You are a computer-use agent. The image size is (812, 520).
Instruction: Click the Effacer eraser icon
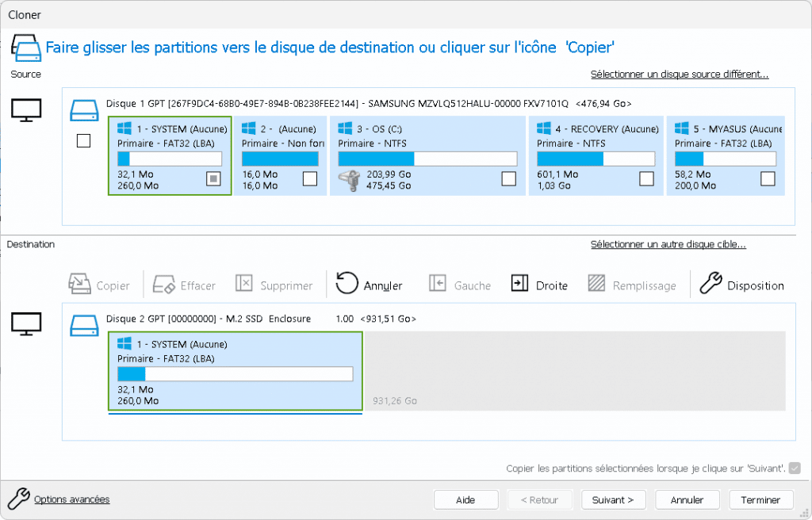tap(164, 285)
